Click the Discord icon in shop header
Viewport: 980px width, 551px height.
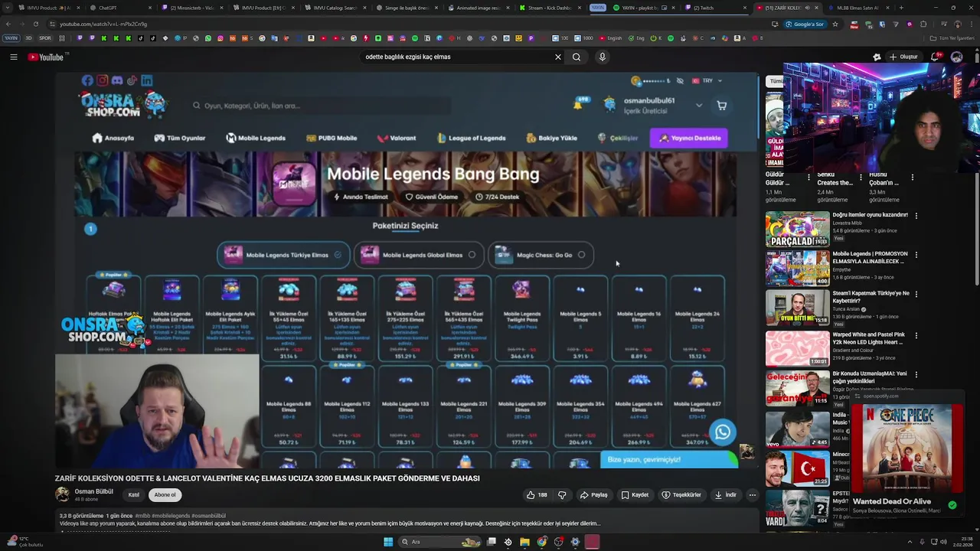click(116, 80)
